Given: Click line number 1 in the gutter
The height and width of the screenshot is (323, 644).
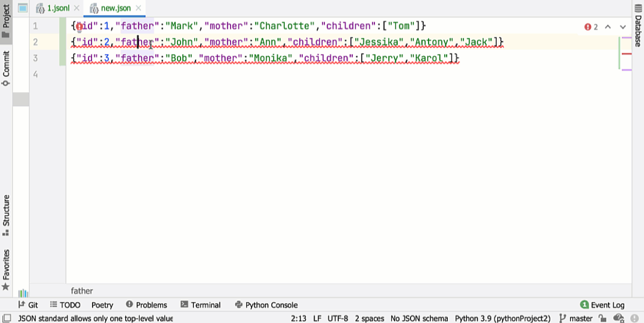Looking at the screenshot, I should pos(36,26).
